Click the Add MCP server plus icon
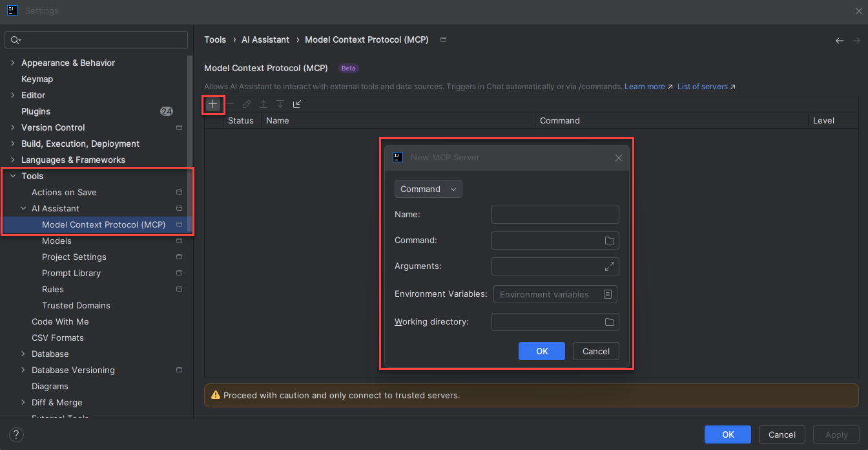This screenshot has width=868, height=450. pyautogui.click(x=213, y=103)
